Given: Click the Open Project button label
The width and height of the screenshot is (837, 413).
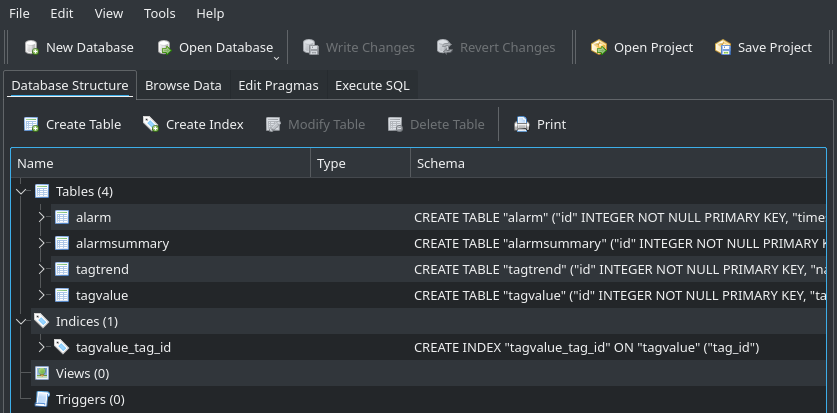Looking at the screenshot, I should [x=653, y=47].
